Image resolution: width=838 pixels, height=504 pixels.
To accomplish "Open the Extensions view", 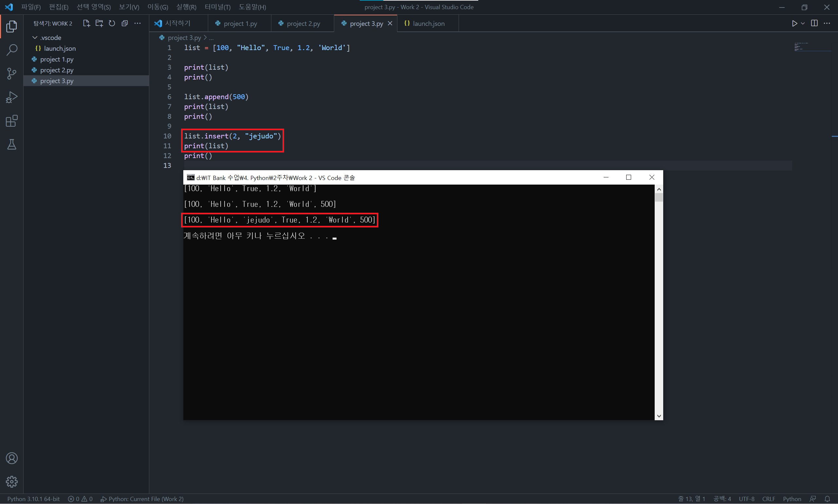I will tap(12, 121).
